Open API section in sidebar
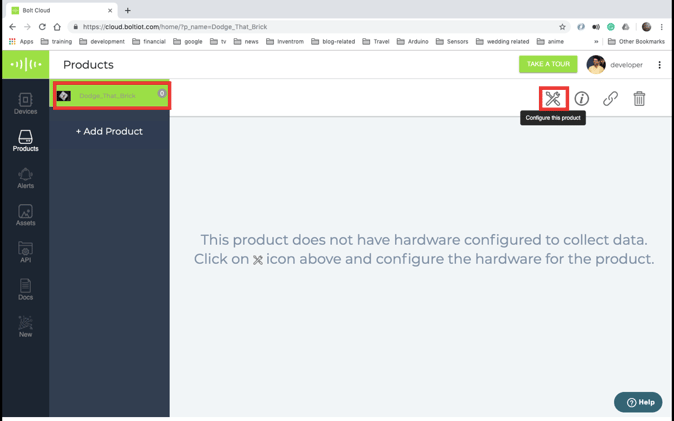 25,252
